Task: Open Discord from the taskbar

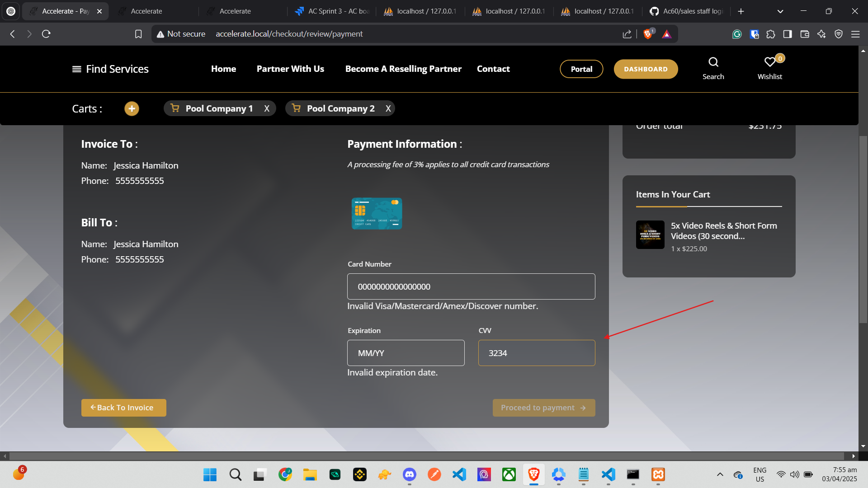Action: [410, 474]
